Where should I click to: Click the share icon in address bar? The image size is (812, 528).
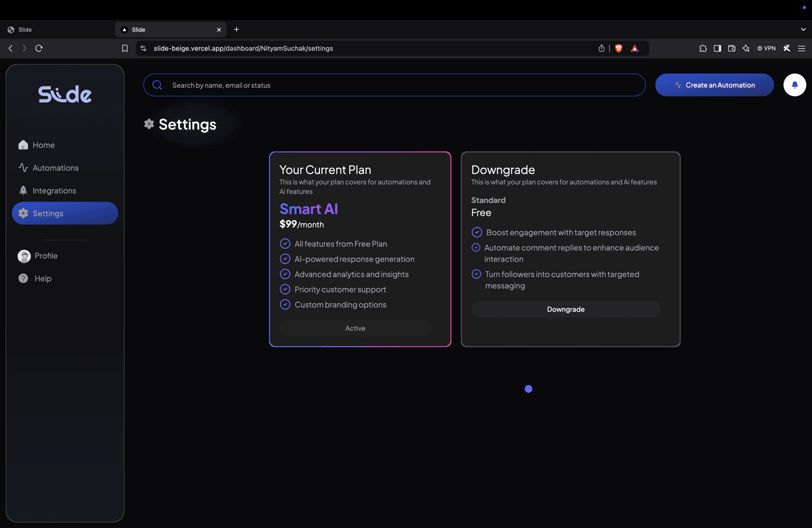(601, 48)
